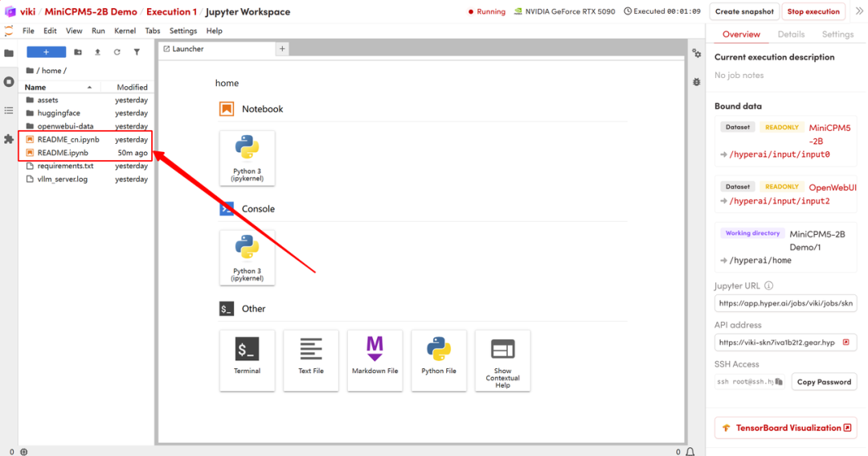Open running terminals and kernels sidebar
Image resolution: width=868 pixels, height=456 pixels.
click(9, 81)
